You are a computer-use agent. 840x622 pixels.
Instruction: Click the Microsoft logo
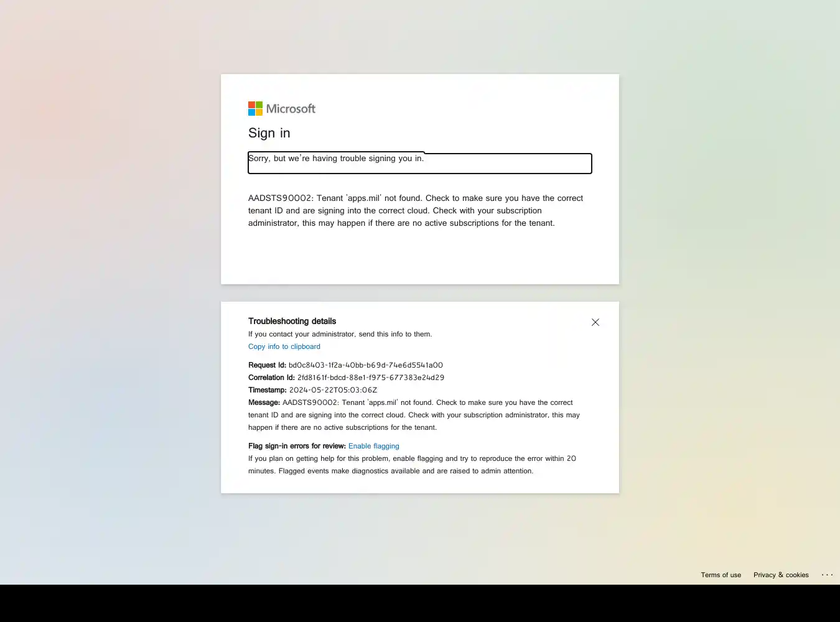point(282,109)
